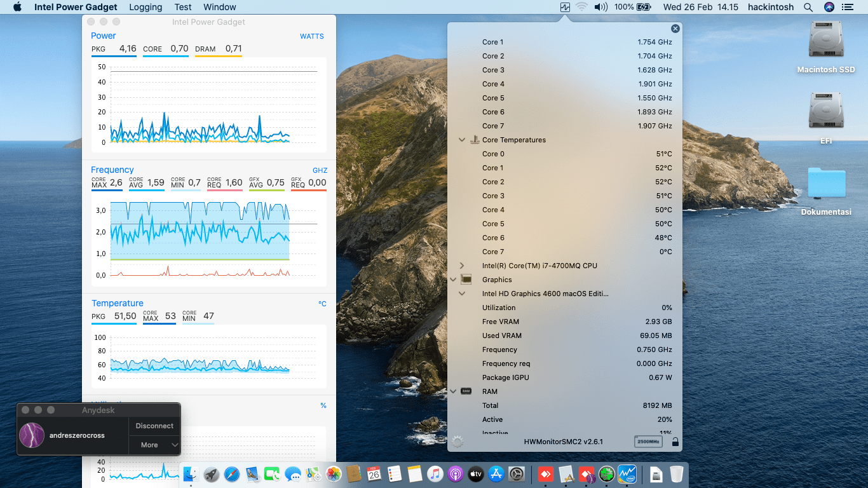Click the RAM chip icon beside RAM
Viewport: 868px width, 488px height.
pos(466,391)
